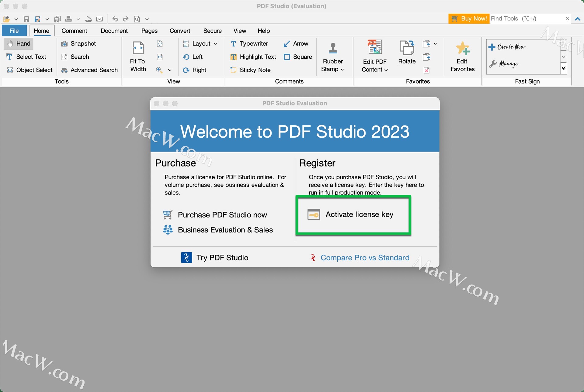Switch to the Secure tab
This screenshot has height=392, width=584.
pyautogui.click(x=212, y=31)
